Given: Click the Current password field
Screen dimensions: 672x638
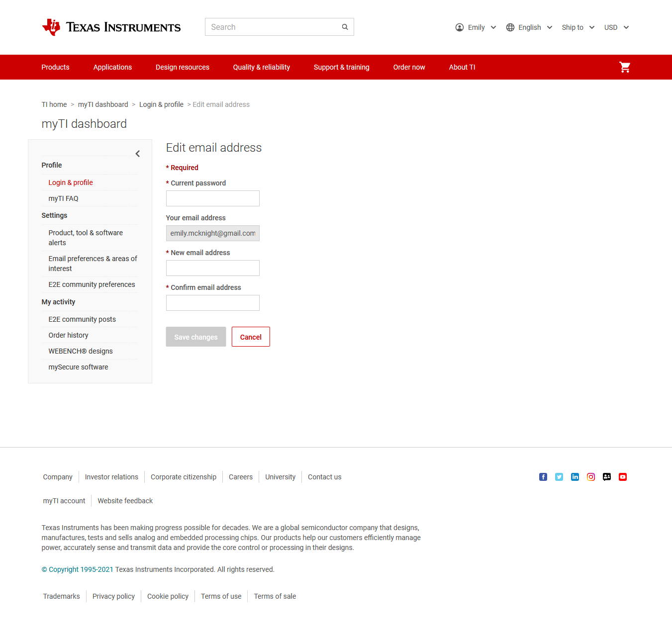Looking at the screenshot, I should click(x=212, y=198).
